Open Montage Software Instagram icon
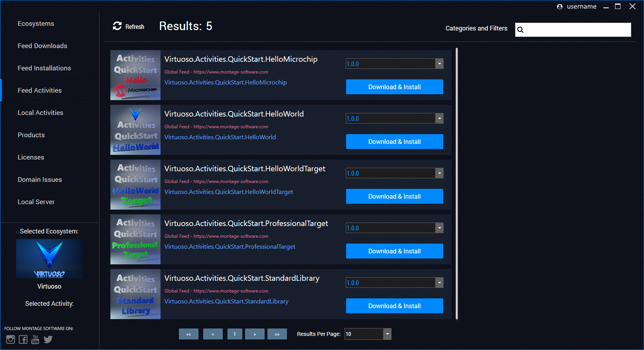644x350 pixels. click(x=11, y=339)
